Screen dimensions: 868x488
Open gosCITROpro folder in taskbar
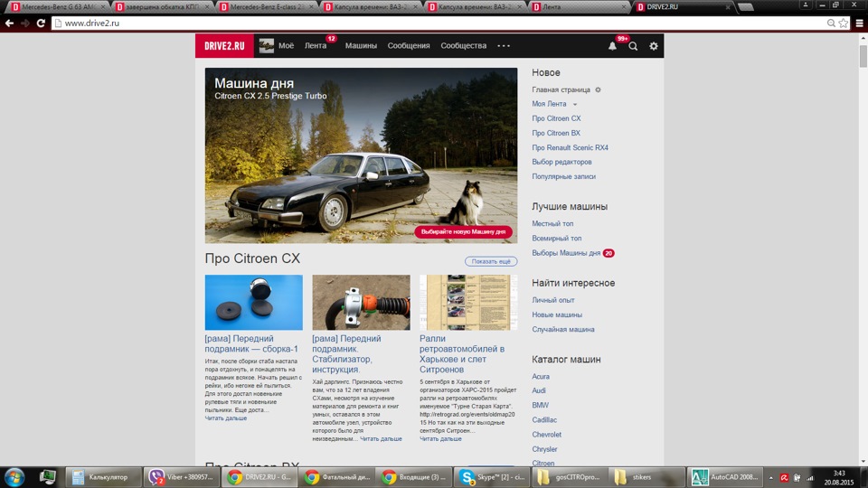570,477
